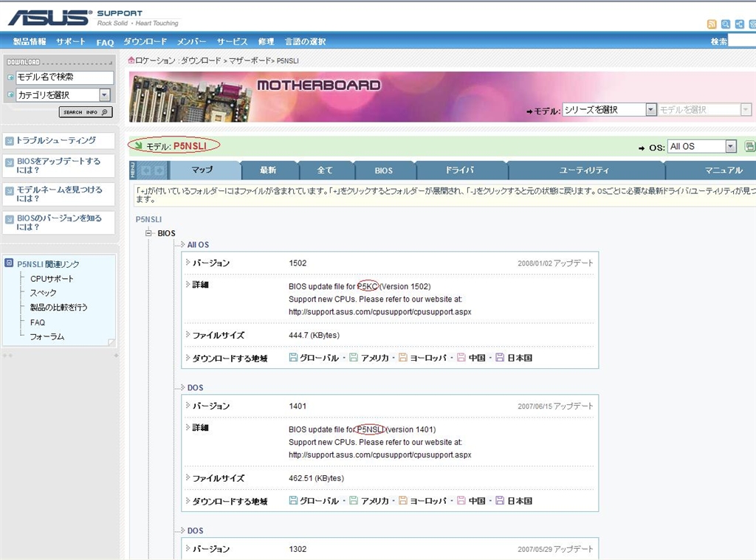Click the model name search field
756x560 pixels.
pyautogui.click(x=65, y=77)
